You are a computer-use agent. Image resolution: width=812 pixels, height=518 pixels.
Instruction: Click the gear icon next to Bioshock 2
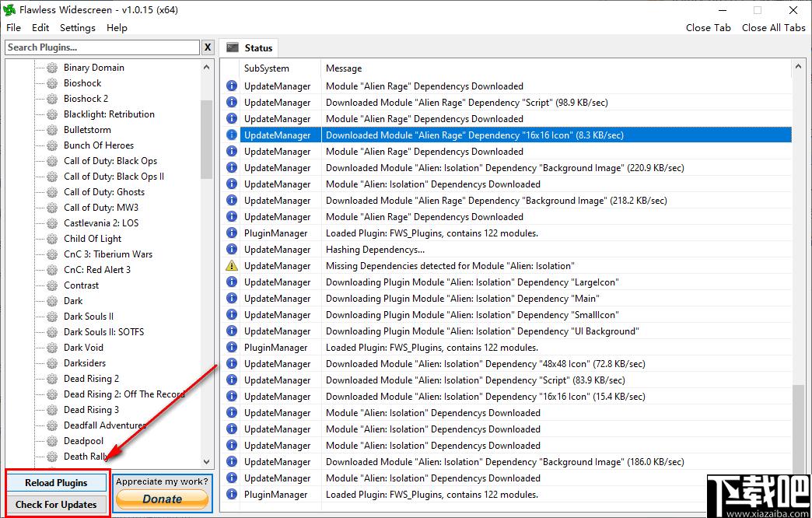click(52, 99)
